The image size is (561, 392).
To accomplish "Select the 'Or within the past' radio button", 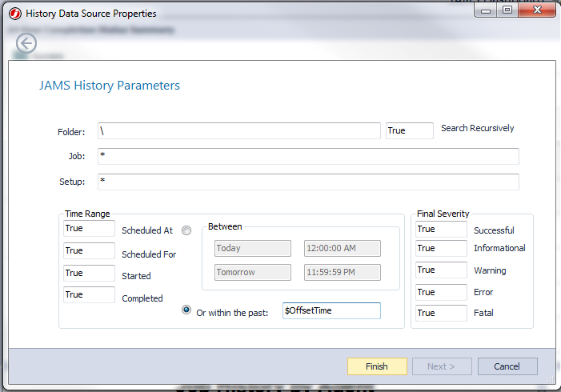I will (186, 310).
